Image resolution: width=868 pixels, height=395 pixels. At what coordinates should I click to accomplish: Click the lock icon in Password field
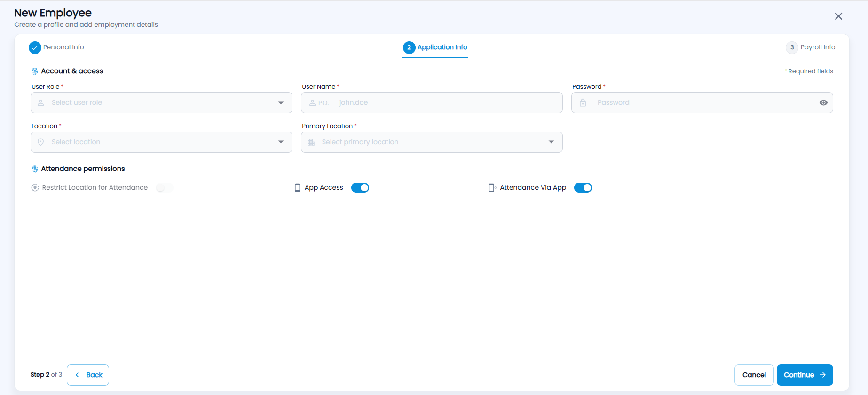pyautogui.click(x=583, y=102)
